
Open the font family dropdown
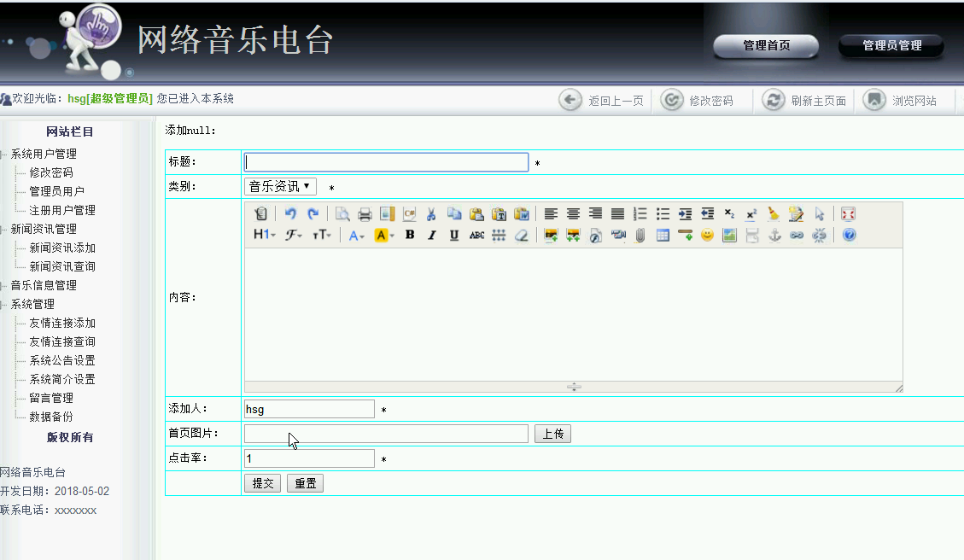pyautogui.click(x=293, y=235)
